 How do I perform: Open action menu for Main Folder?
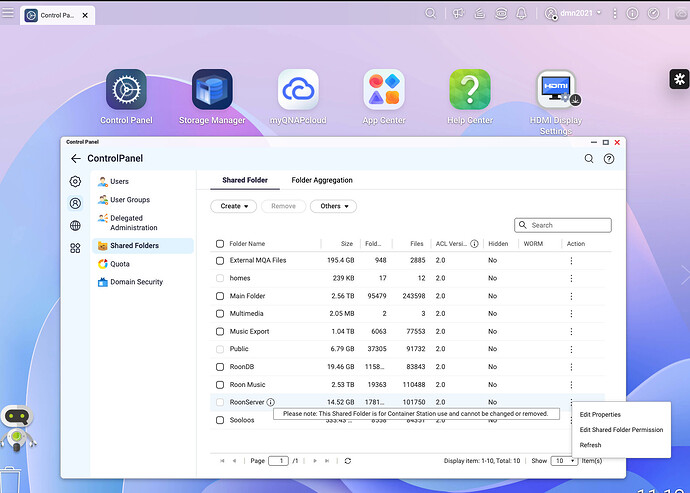[x=571, y=296]
